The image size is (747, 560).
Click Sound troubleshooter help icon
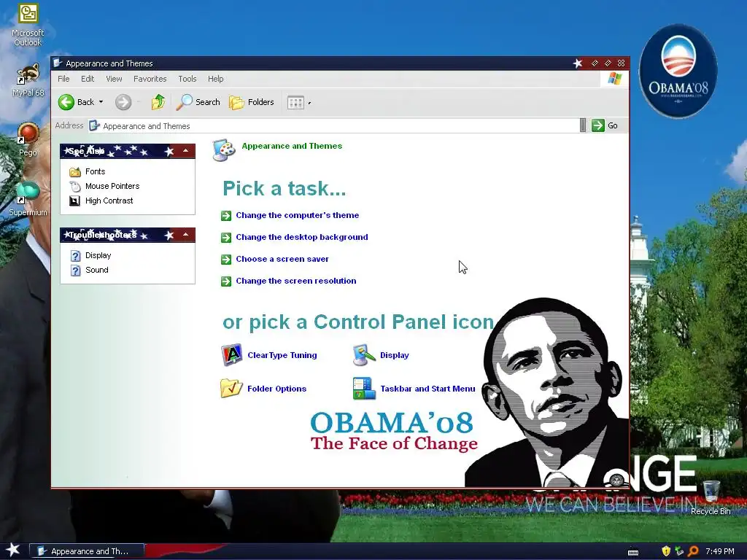pos(75,271)
